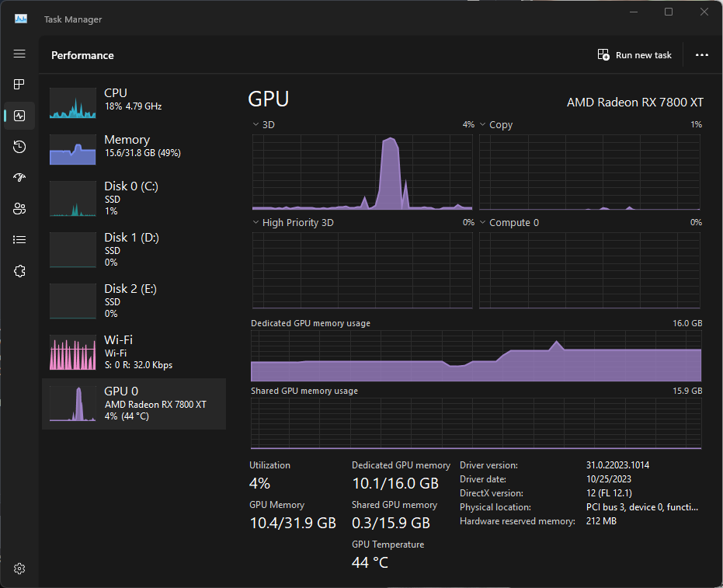The image size is (723, 588).
Task: Click the 212 MB hardware reserved value
Action: tap(601, 520)
